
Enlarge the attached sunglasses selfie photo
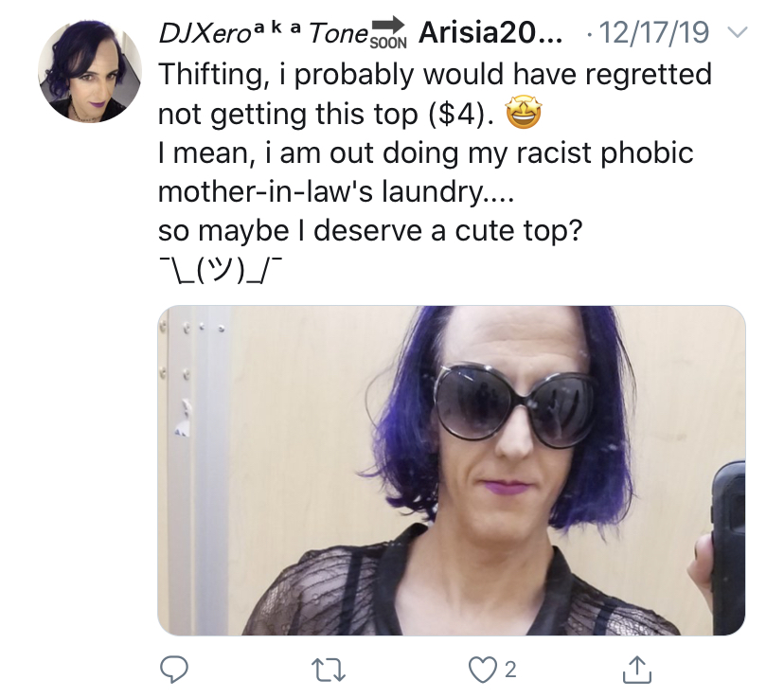(452, 471)
